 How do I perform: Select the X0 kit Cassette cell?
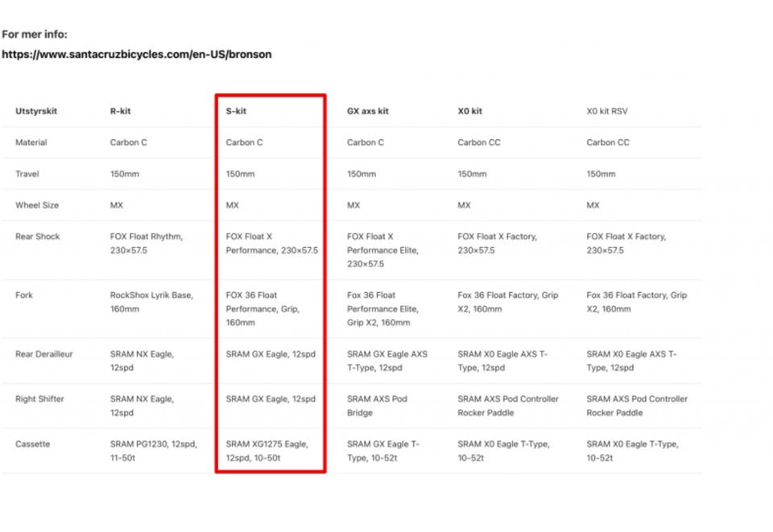[x=503, y=451]
